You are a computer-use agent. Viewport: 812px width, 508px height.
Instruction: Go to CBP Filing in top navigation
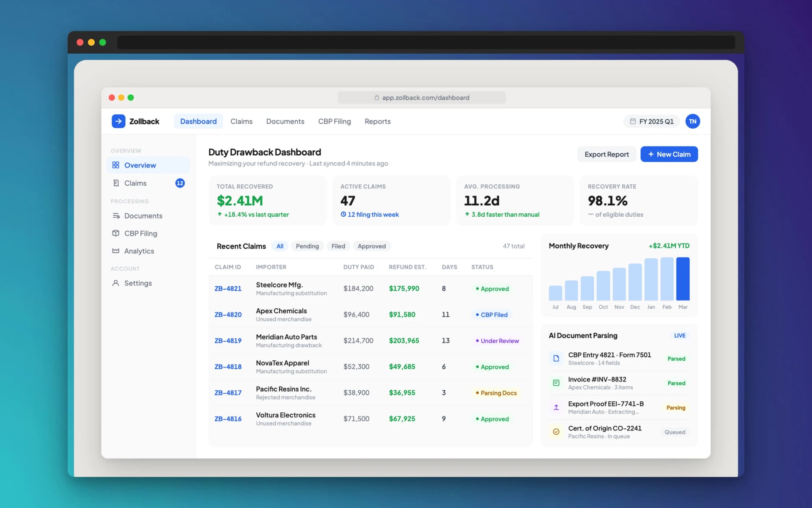(x=334, y=121)
